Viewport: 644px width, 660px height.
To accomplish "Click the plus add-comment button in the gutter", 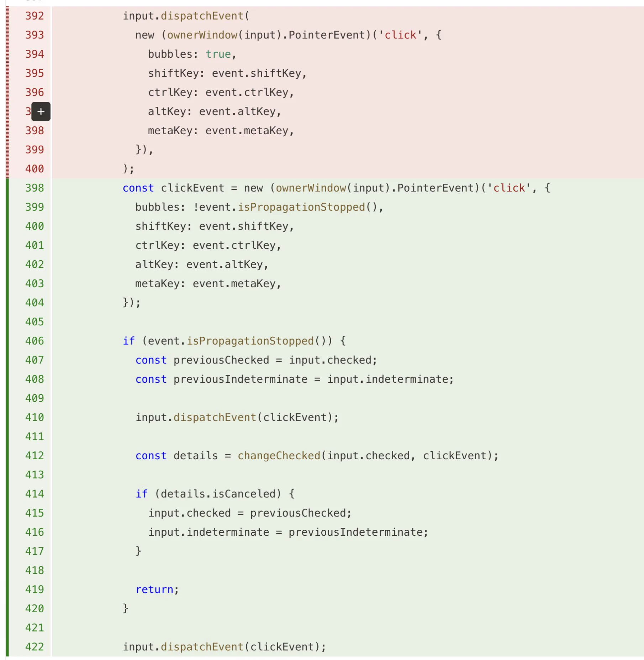I will 41,111.
